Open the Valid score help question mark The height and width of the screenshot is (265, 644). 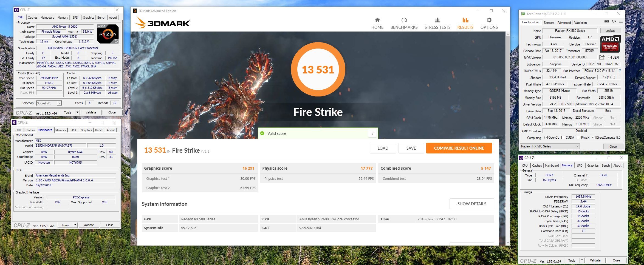[372, 133]
